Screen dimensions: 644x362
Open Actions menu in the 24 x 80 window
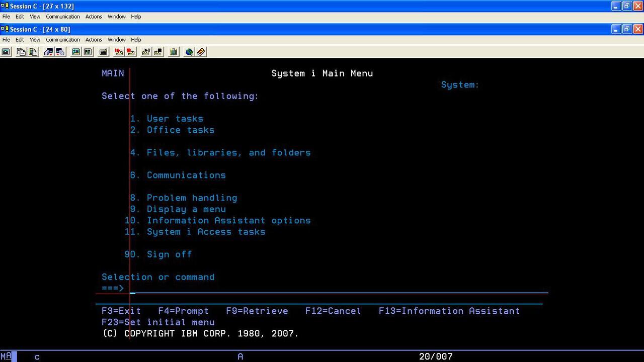(94, 40)
